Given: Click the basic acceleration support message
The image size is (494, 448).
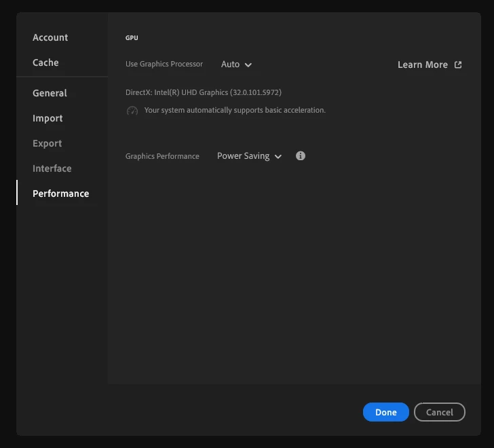Looking at the screenshot, I should click(x=235, y=110).
